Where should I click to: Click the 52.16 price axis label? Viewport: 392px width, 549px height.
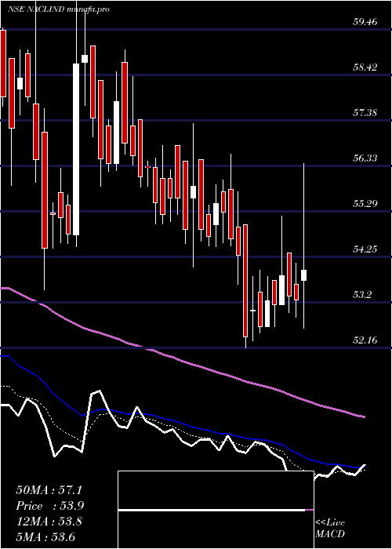[x=365, y=340]
